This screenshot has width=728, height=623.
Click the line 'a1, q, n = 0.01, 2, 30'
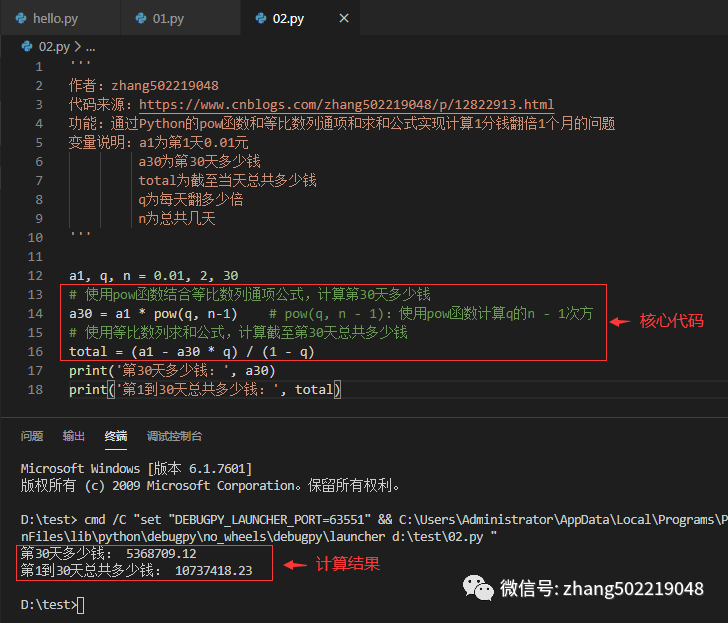pyautogui.click(x=154, y=276)
